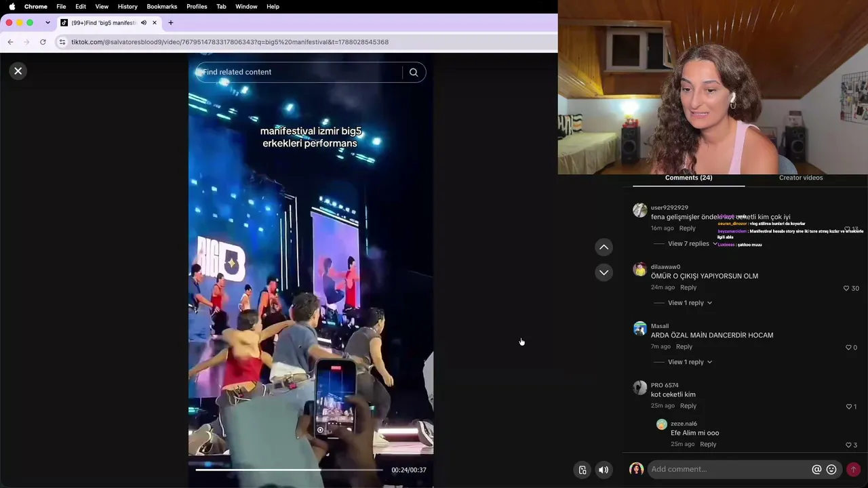Click the clipboard icon beside the volume button
Screen dimensions: 868x488
click(x=582, y=470)
